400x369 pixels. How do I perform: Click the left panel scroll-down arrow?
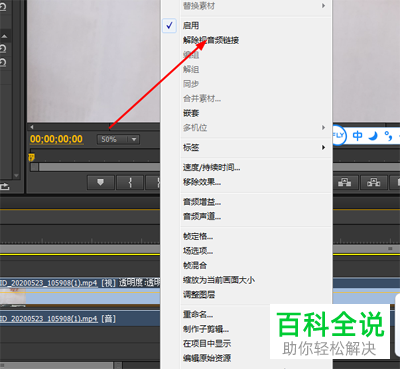click(16, 175)
